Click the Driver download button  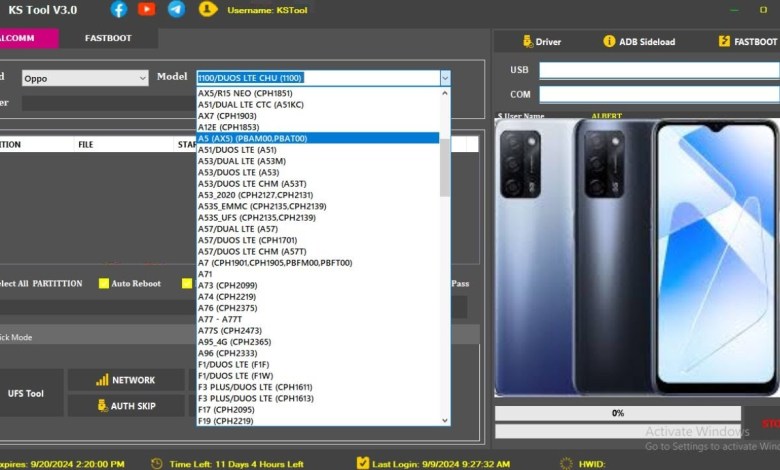(542, 42)
